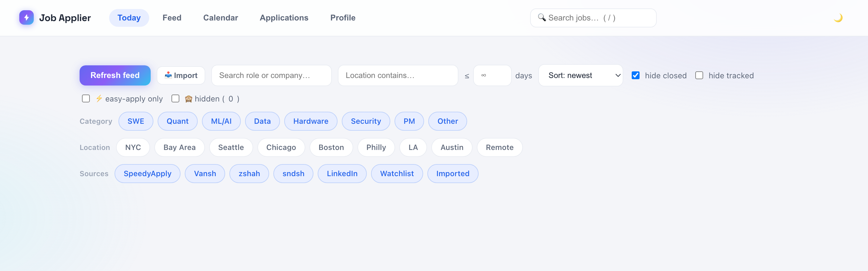Enable the hide tracked checkbox
868x271 pixels.
click(699, 75)
